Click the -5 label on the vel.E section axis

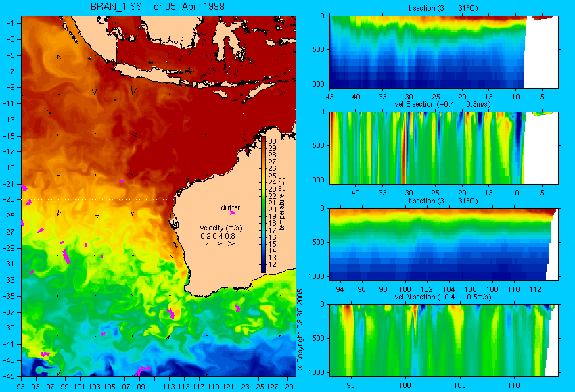point(540,193)
